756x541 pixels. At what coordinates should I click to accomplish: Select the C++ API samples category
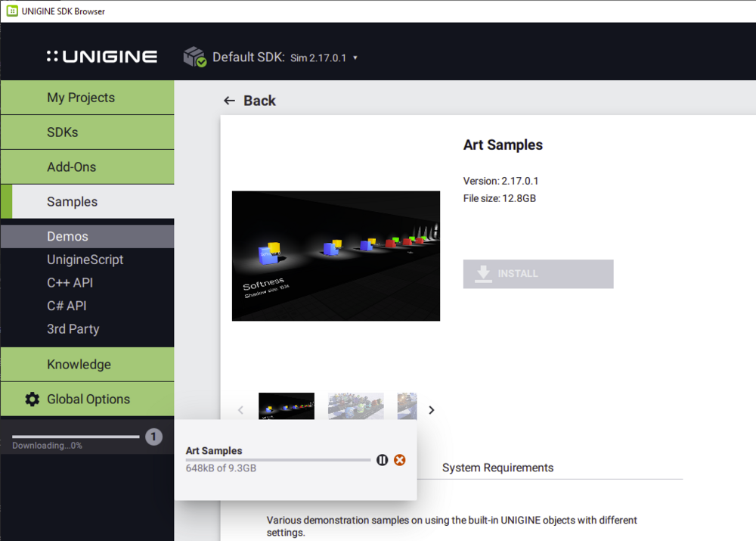[x=70, y=283]
